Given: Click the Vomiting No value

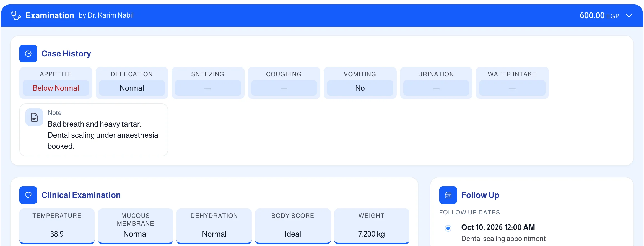Looking at the screenshot, I should click(x=360, y=88).
